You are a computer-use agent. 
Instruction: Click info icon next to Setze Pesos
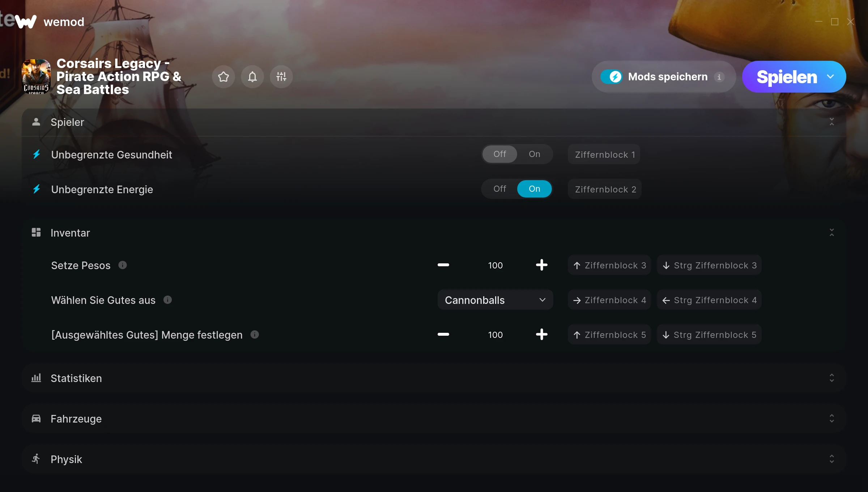(123, 265)
